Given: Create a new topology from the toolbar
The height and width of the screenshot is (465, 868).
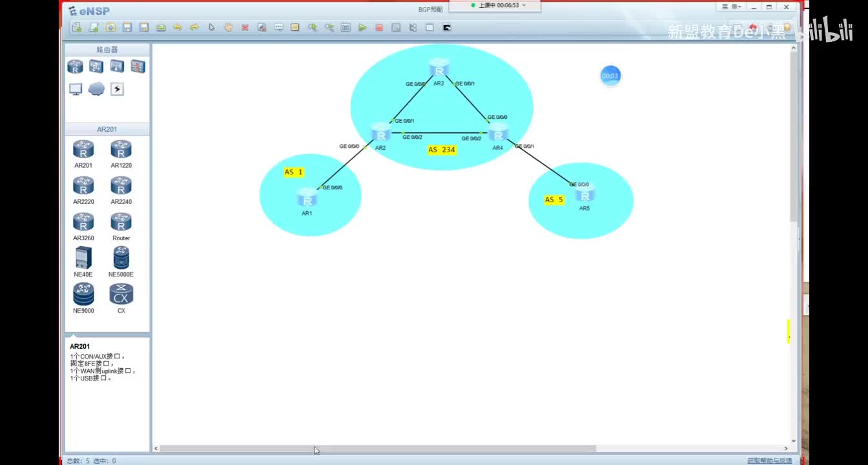Looking at the screenshot, I should coord(77,27).
